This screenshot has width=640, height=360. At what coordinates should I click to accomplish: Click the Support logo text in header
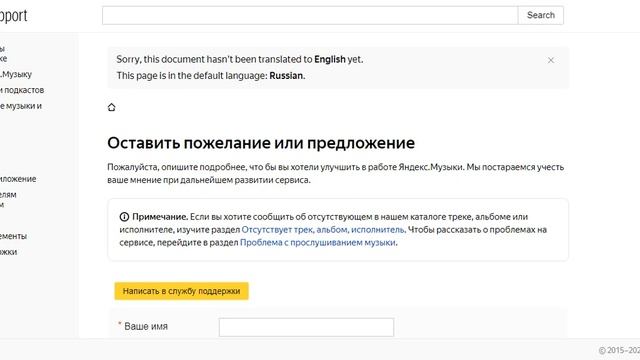13,16
